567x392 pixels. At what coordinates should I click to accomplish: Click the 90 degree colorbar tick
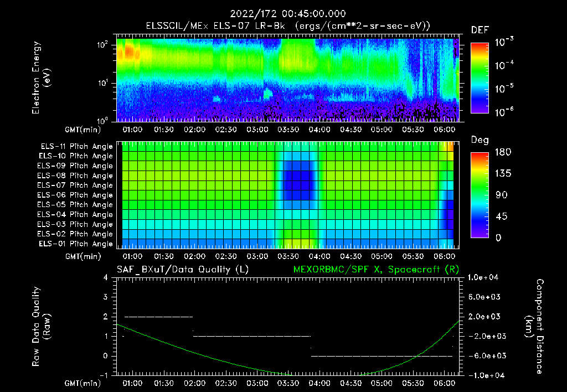click(502, 195)
